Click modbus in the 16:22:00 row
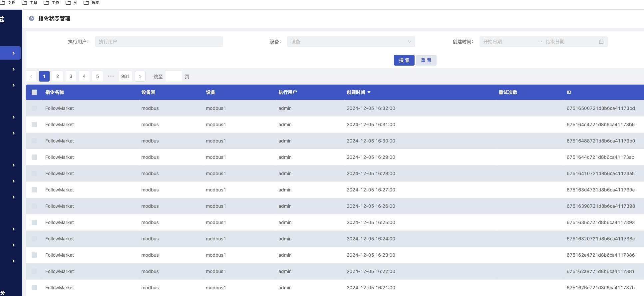The width and height of the screenshot is (644, 296). click(150, 271)
